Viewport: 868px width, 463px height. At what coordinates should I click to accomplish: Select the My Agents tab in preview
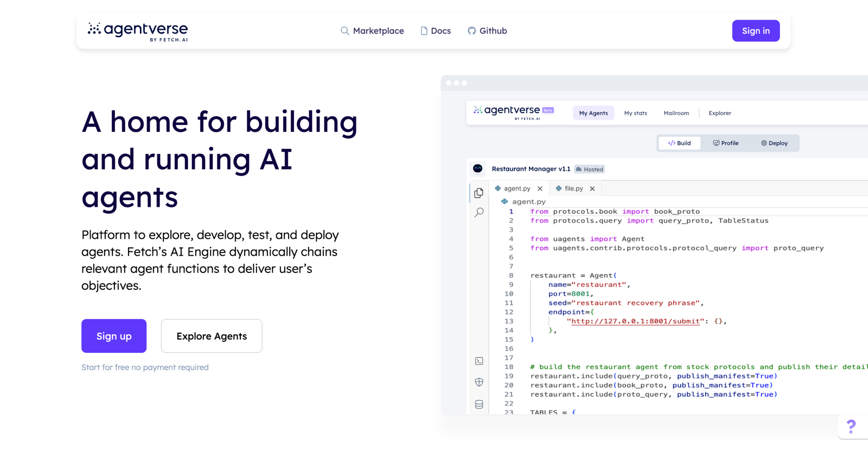593,113
